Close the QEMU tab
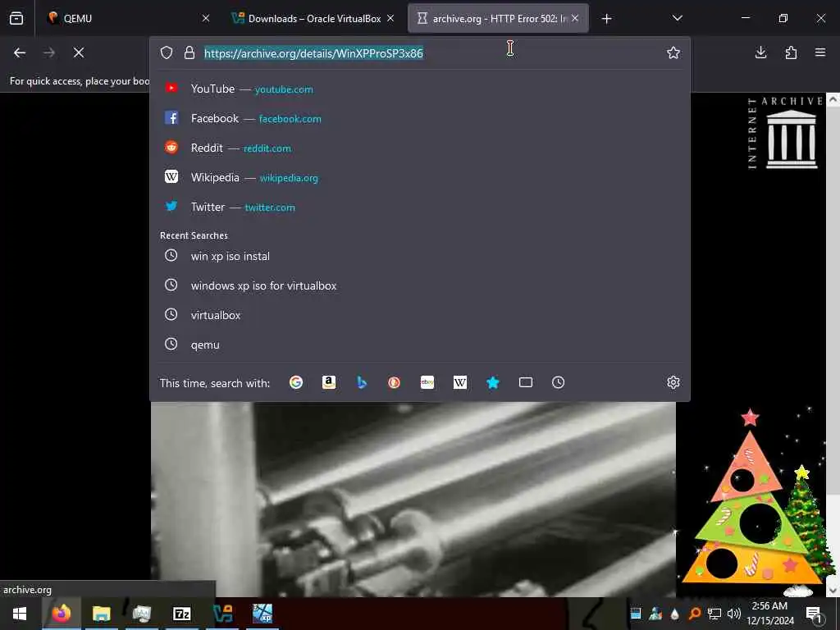 pyautogui.click(x=206, y=18)
